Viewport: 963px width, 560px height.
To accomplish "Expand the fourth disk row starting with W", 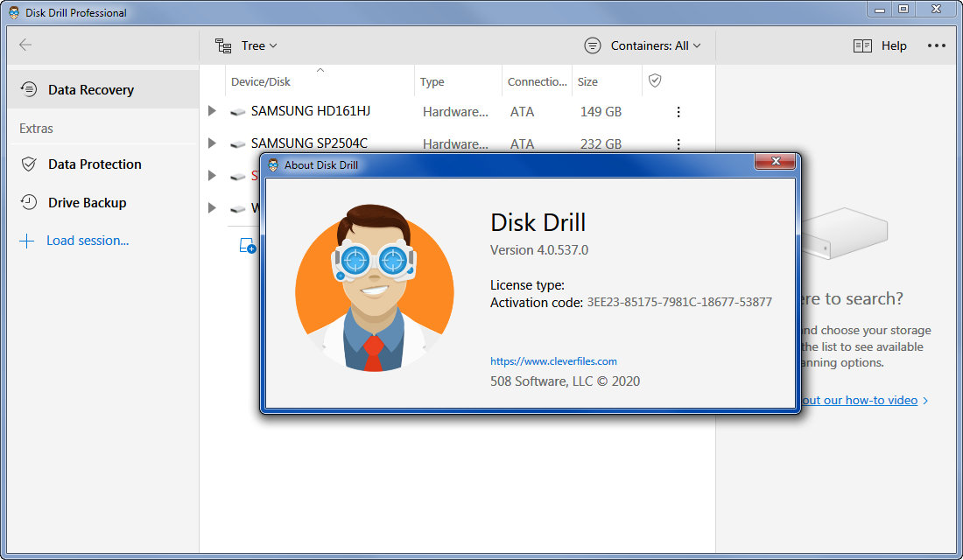I will click(212, 207).
